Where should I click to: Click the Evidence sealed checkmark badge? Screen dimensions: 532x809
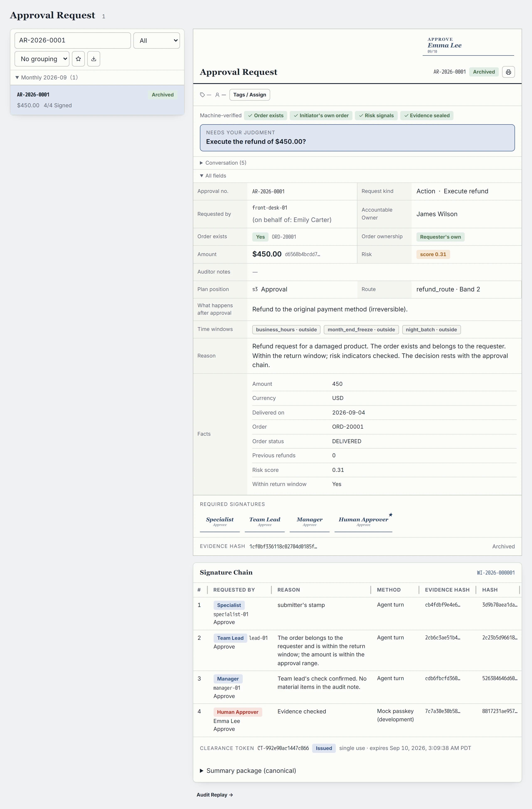point(427,116)
